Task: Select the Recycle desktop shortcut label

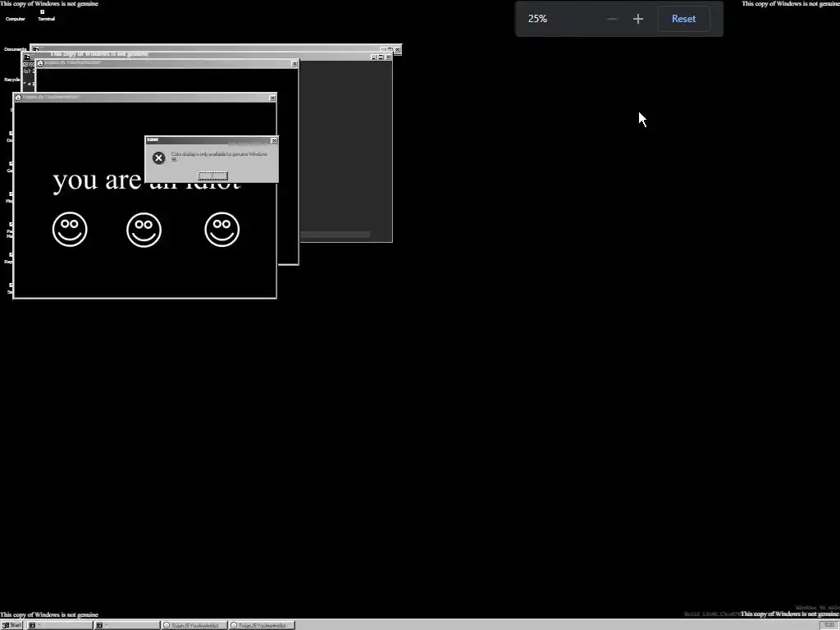Action: 11,80
